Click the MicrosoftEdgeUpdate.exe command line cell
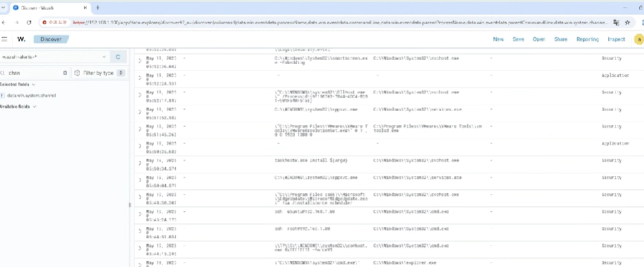The image size is (644, 267). click(x=321, y=199)
